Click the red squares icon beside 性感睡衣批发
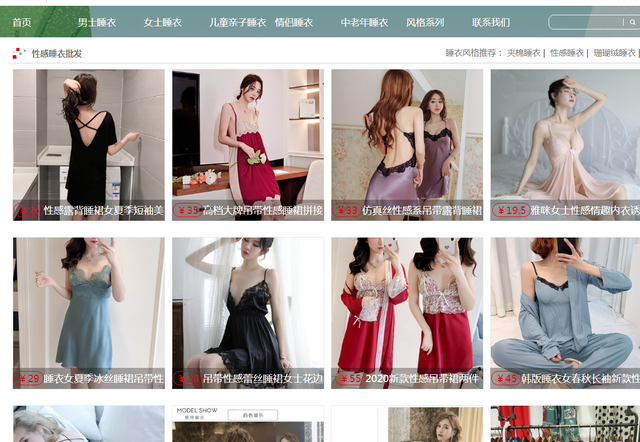This screenshot has height=442, width=640. click(x=19, y=53)
